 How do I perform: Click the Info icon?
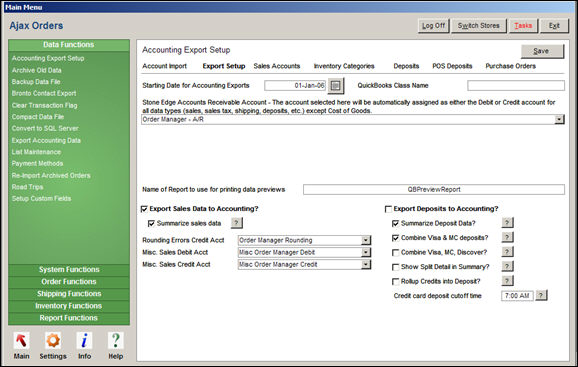(84, 341)
